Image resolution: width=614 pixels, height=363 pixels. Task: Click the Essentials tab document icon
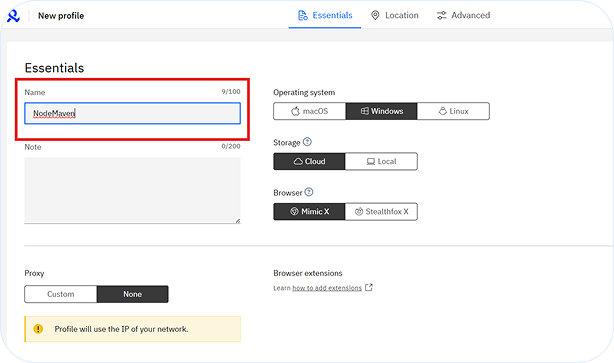[303, 15]
